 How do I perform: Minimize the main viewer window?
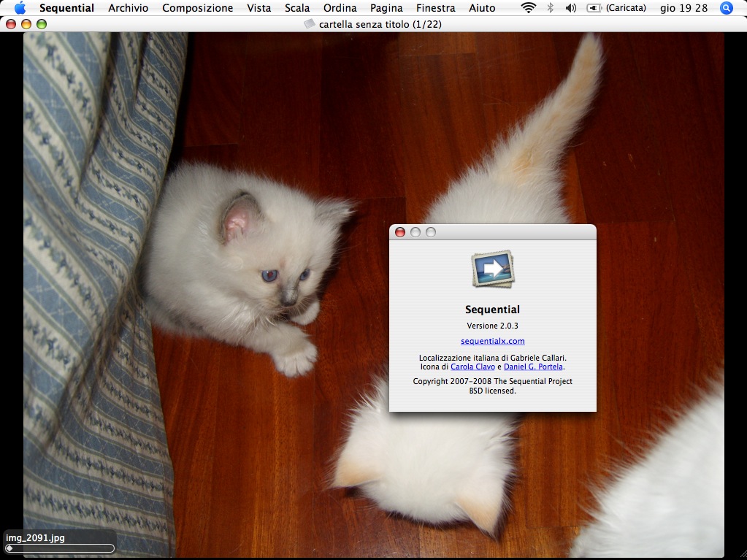26,24
